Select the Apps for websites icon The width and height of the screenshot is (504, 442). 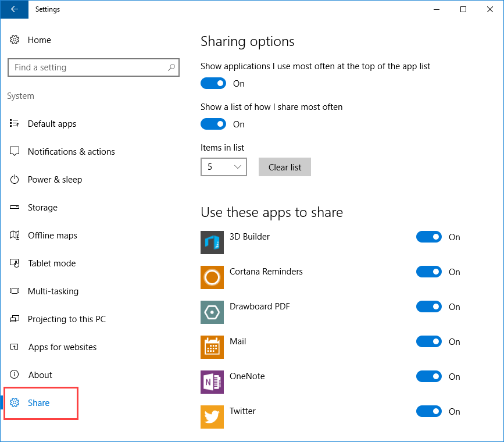click(x=15, y=347)
